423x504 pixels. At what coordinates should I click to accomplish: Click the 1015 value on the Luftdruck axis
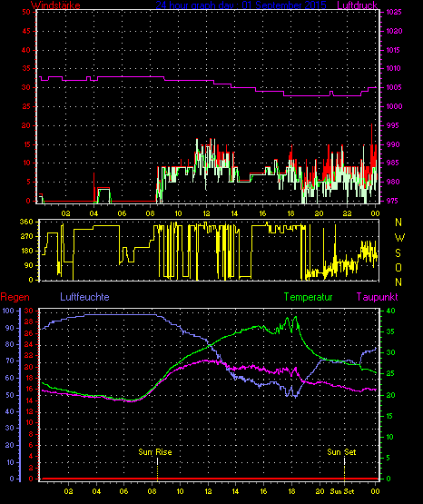pos(394,50)
